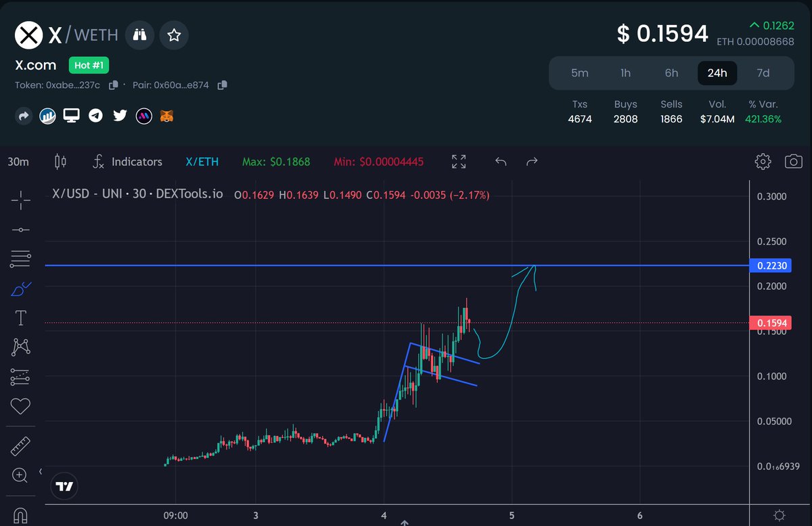Select the prediction and measurement tool
Screen dimensions: 812x526
click(21, 377)
